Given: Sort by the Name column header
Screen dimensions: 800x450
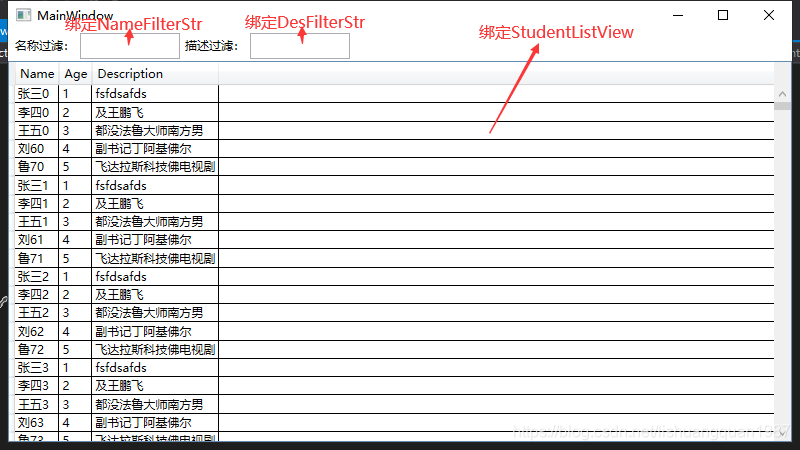Looking at the screenshot, I should pos(37,74).
